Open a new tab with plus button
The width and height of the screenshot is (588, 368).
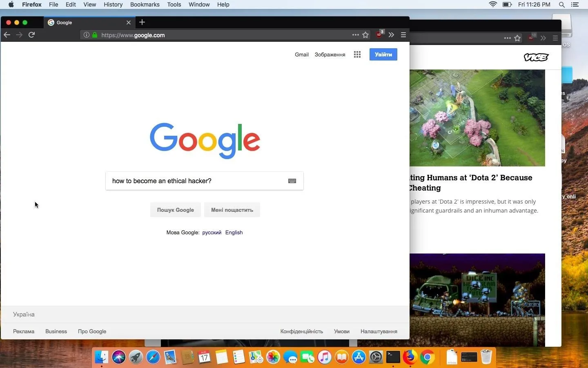(142, 22)
